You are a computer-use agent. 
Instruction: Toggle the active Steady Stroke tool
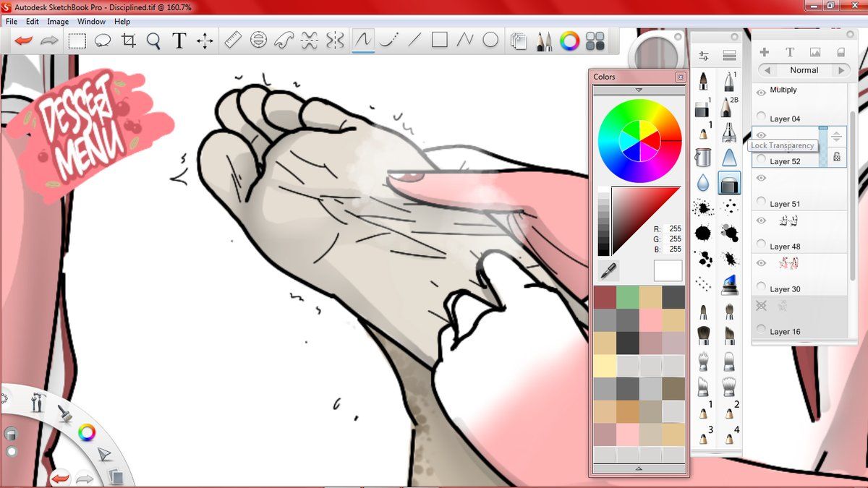pos(363,40)
